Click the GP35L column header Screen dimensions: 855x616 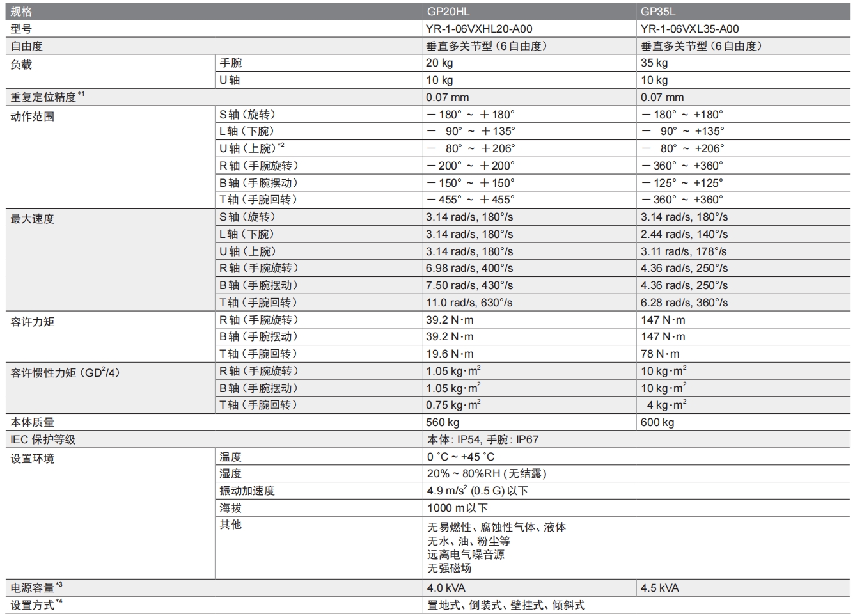(x=658, y=12)
